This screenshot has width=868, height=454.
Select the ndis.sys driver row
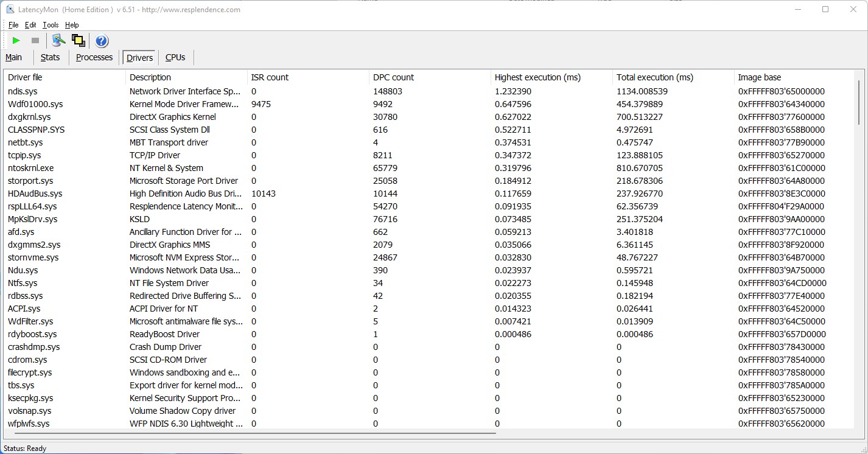23,91
